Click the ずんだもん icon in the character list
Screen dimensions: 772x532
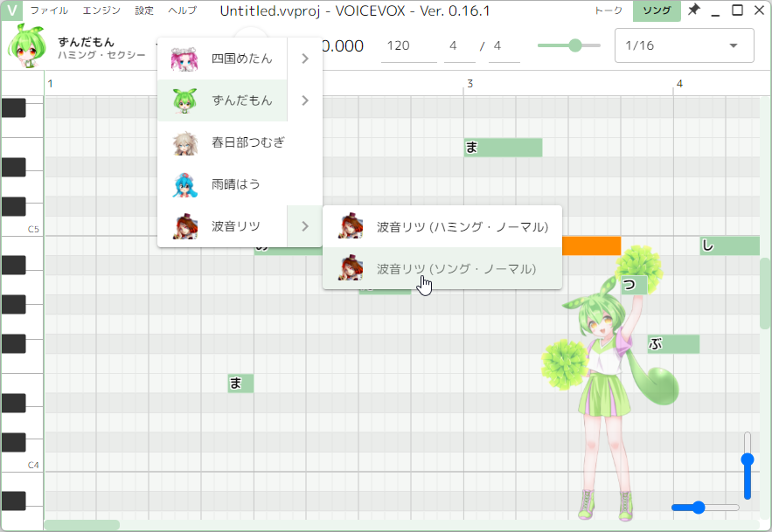coord(184,100)
